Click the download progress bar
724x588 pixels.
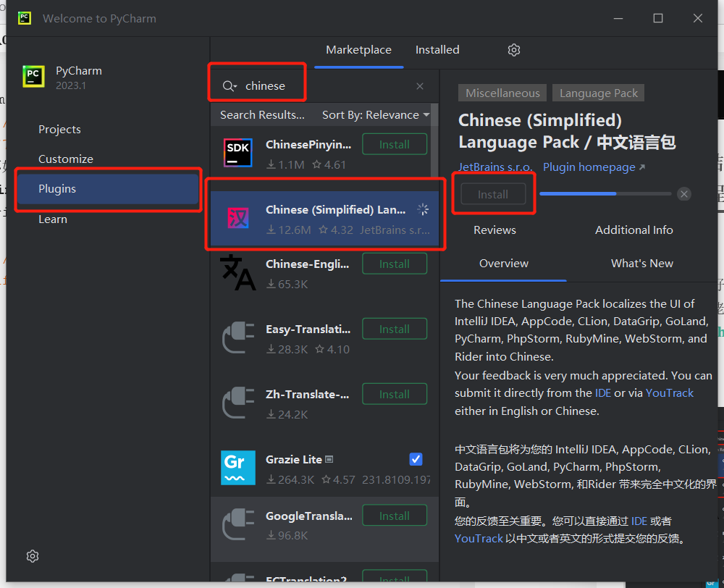[605, 194]
